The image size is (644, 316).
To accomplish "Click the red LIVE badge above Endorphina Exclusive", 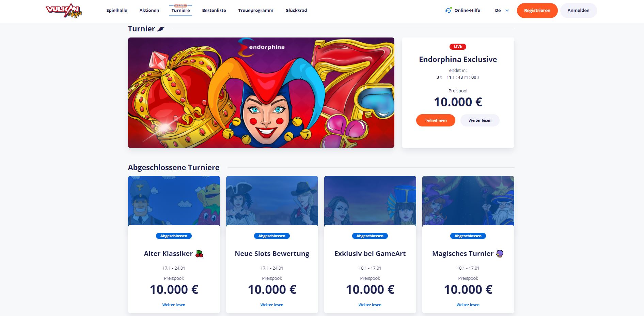I will point(458,47).
